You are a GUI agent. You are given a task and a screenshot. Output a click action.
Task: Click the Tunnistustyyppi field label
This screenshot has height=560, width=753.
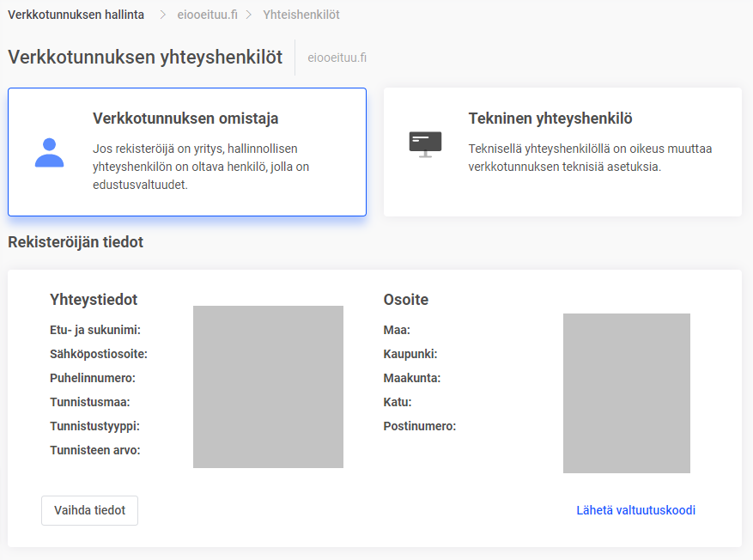(x=94, y=426)
